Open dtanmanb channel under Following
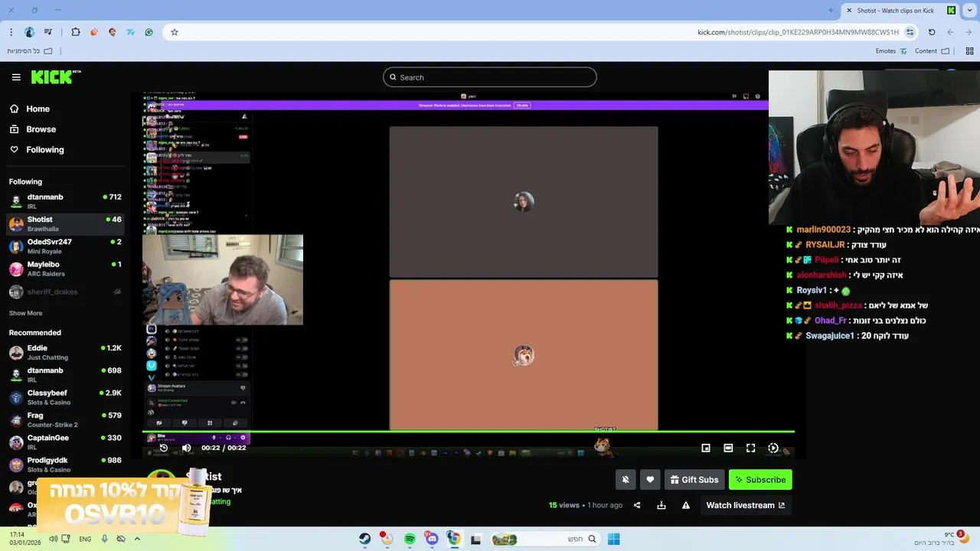 65,201
